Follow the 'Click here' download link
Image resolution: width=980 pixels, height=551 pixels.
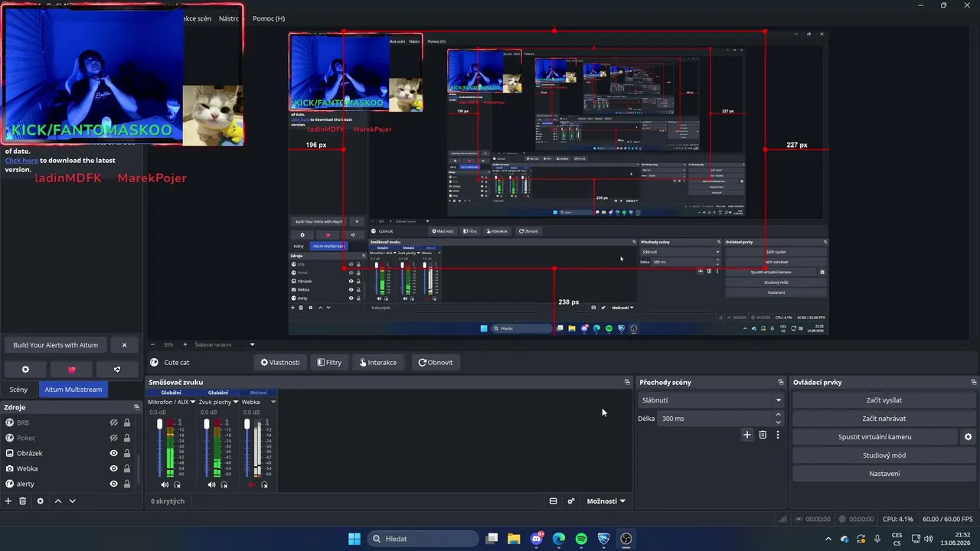pos(21,161)
